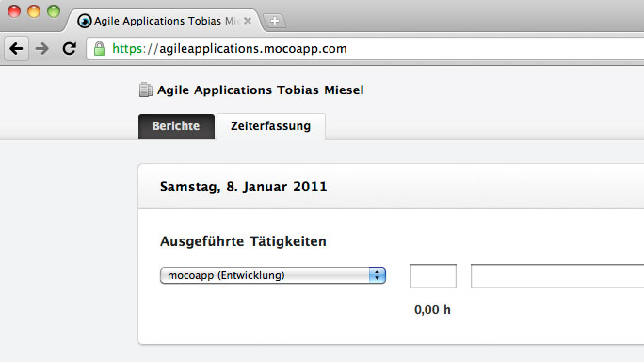Viewport: 644px width, 362px height.
Task: Click the company building icon
Action: 145,90
